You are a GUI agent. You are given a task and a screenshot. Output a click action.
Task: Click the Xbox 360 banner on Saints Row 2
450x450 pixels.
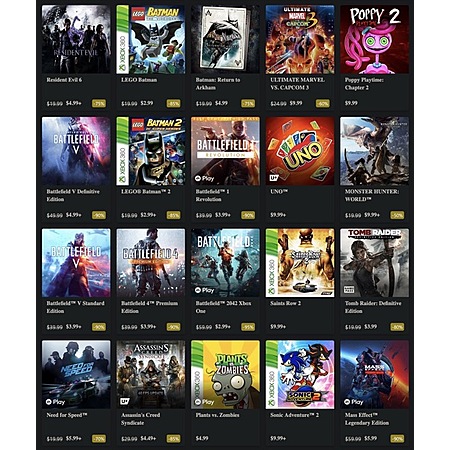[272, 263]
